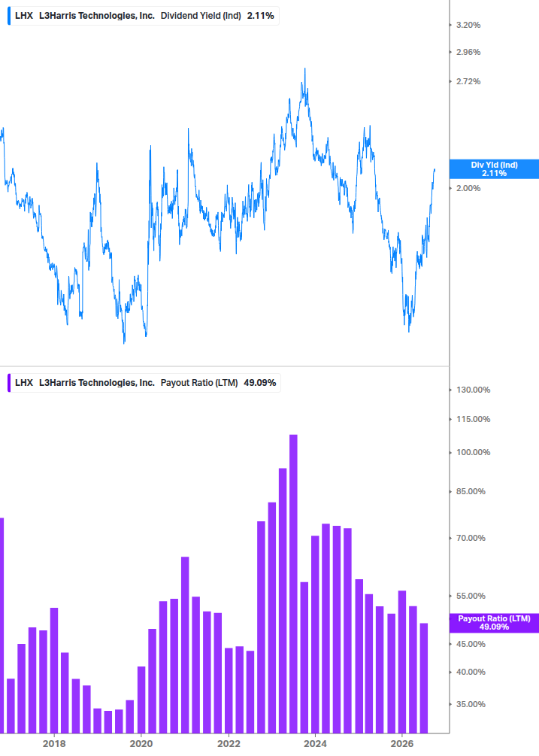539x756 pixels.
Task: Click the 115.00% y-axis label
Action: click(473, 420)
